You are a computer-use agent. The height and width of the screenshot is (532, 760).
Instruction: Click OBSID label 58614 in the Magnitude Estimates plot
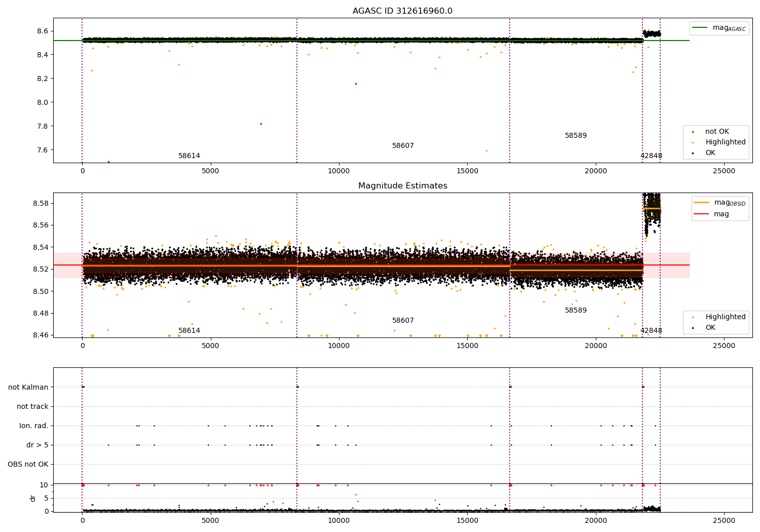tap(189, 331)
